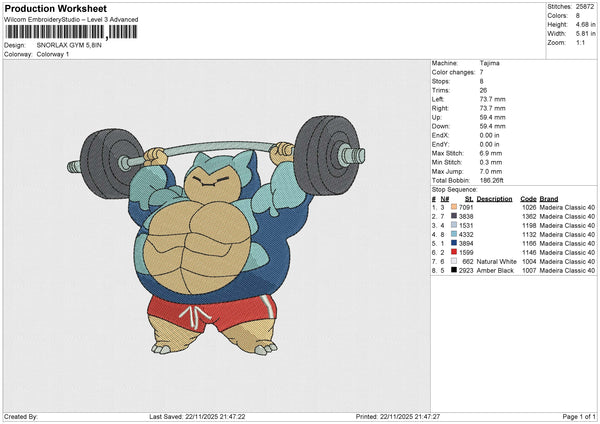Click the barcode under the worksheet title
The image size is (600, 424).
click(x=71, y=32)
